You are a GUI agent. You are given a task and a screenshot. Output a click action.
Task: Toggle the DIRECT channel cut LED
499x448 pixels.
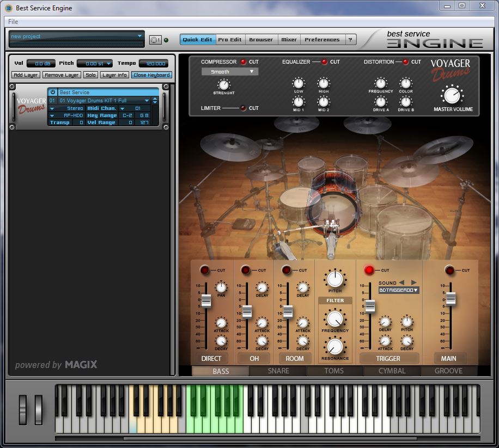[x=205, y=270]
